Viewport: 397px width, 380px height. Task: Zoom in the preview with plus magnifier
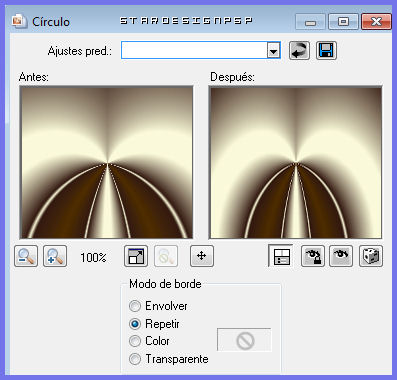pyautogui.click(x=55, y=256)
